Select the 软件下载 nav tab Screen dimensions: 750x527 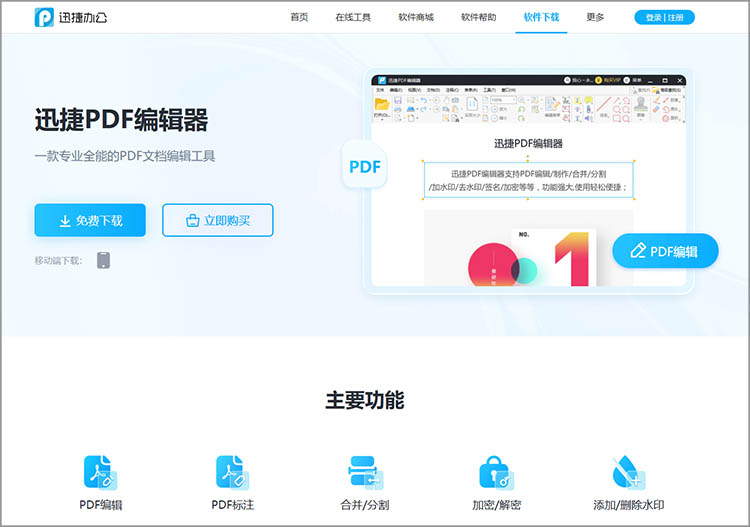pyautogui.click(x=541, y=17)
